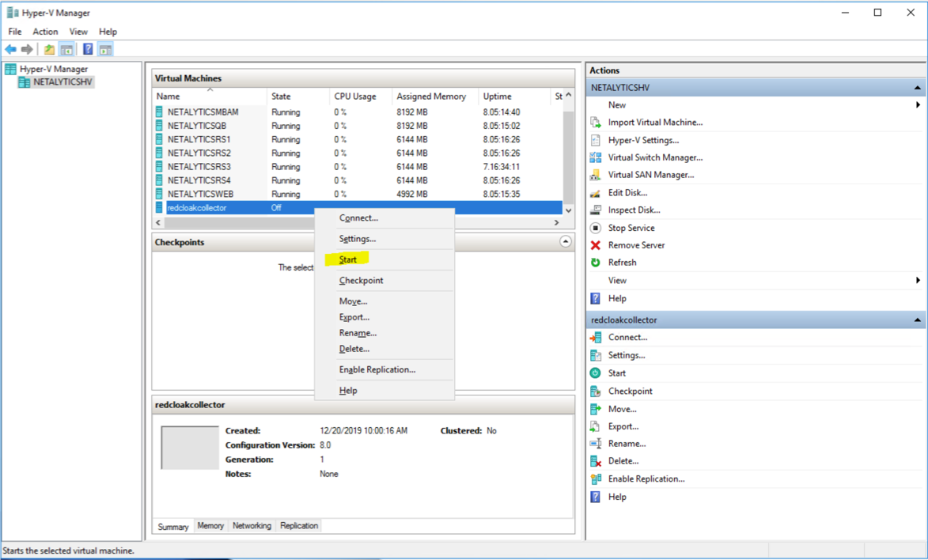Click the Import Virtual Machine icon
This screenshot has height=560, width=928.
(596, 123)
